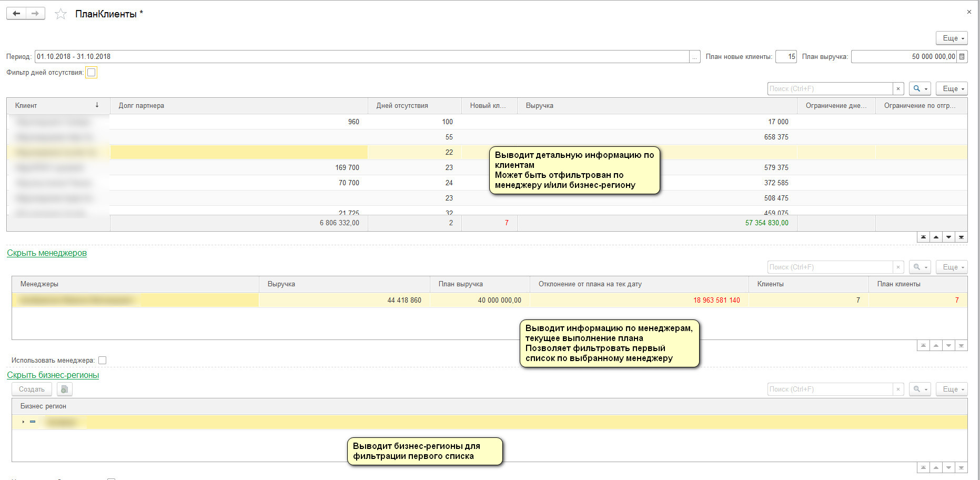The height and width of the screenshot is (480, 980).
Task: Add ПланКлиенты to favorites with star
Action: [61, 14]
